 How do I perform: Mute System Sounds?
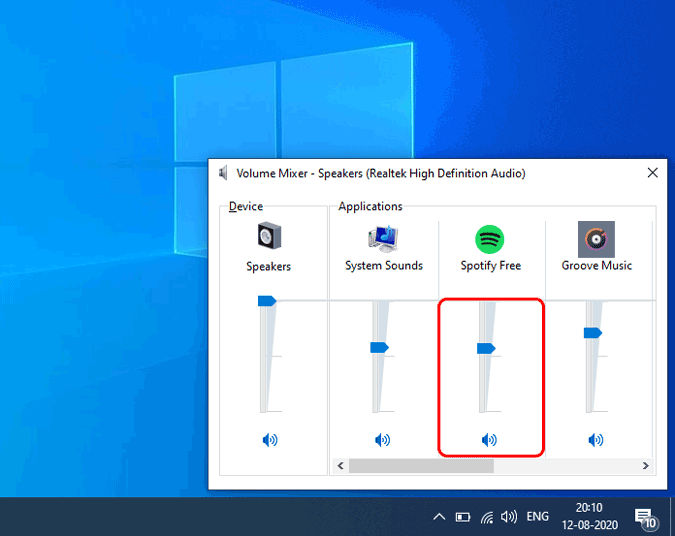(382, 440)
